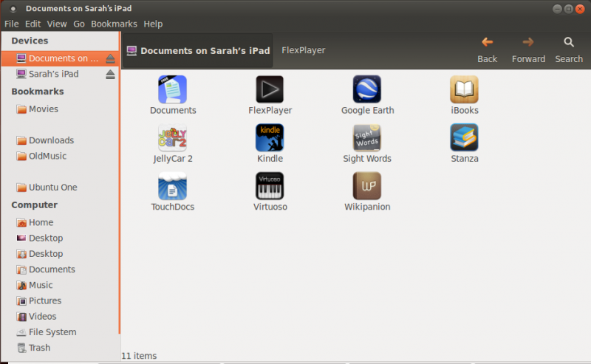Image resolution: width=591 pixels, height=364 pixels.
Task: Open the Bookmarks menu
Action: point(114,24)
